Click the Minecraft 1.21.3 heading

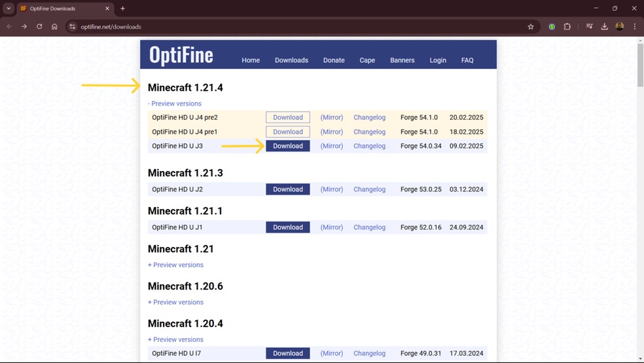click(x=185, y=173)
